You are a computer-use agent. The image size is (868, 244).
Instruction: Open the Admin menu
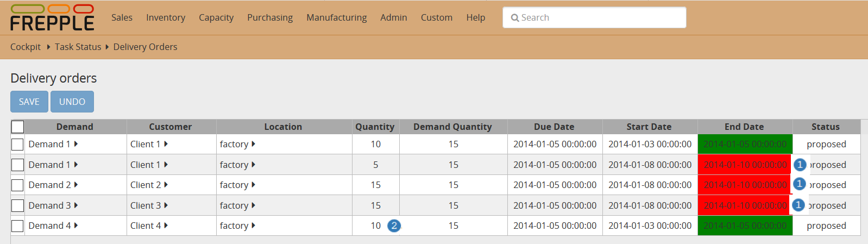394,17
